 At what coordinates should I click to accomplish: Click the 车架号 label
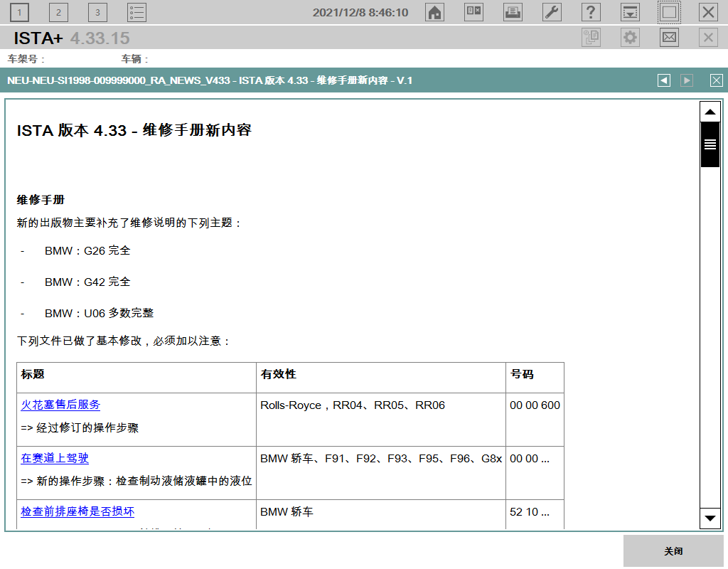[26, 59]
